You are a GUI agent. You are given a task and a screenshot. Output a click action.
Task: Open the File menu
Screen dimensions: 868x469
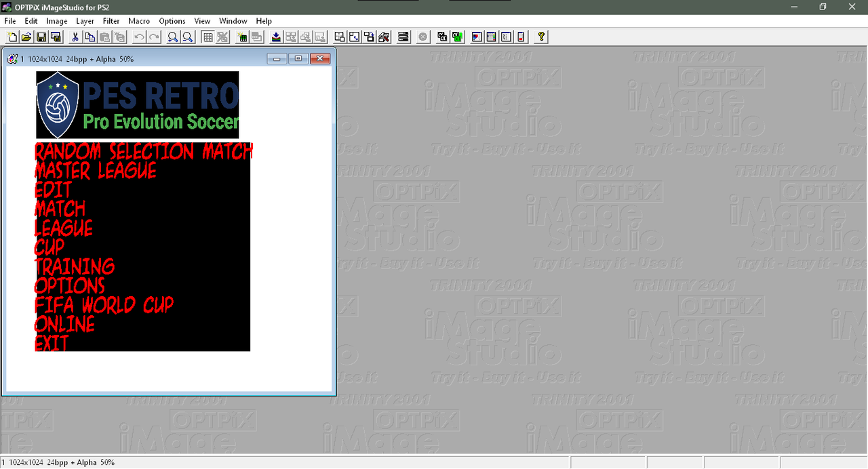point(10,21)
